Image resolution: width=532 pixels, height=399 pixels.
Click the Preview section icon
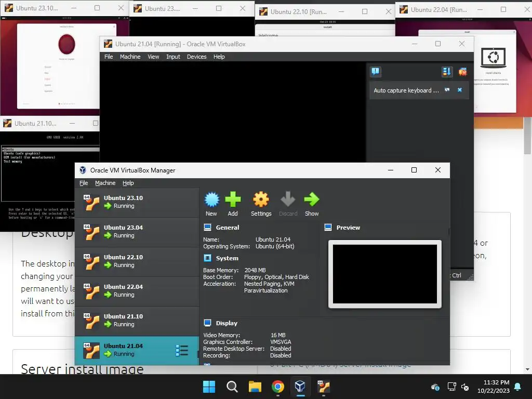(x=328, y=228)
